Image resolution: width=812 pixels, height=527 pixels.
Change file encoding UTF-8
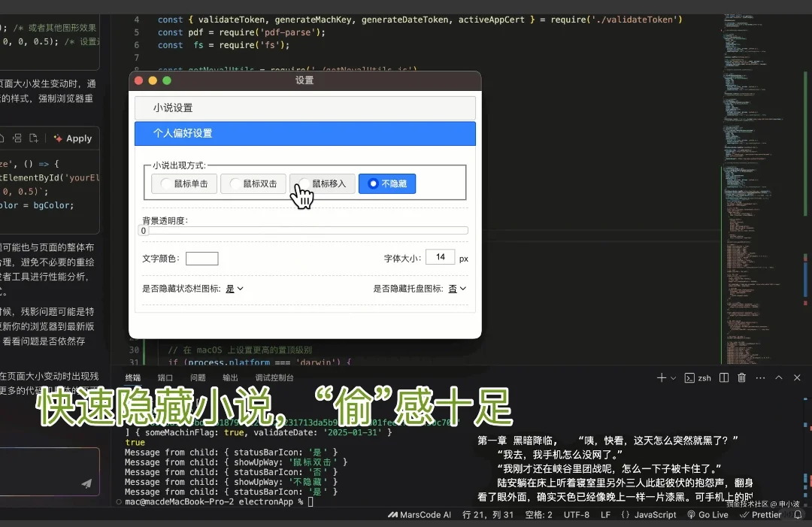[x=577, y=514]
